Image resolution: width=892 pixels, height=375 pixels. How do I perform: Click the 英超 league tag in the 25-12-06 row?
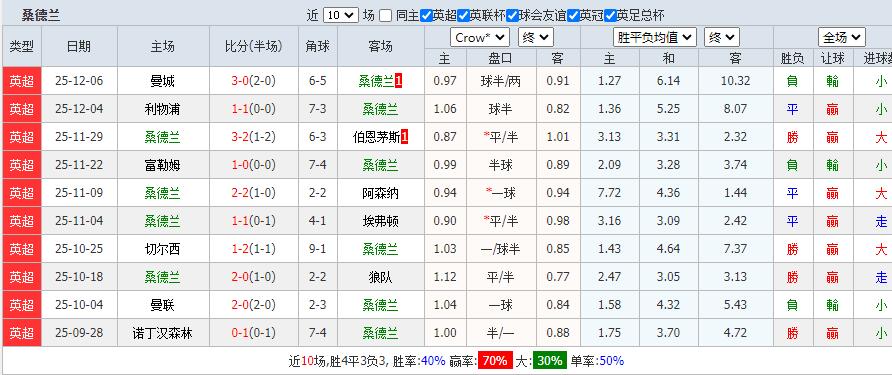(22, 81)
